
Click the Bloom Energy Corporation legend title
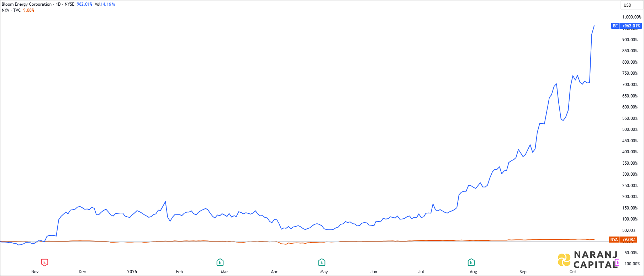coord(27,4)
